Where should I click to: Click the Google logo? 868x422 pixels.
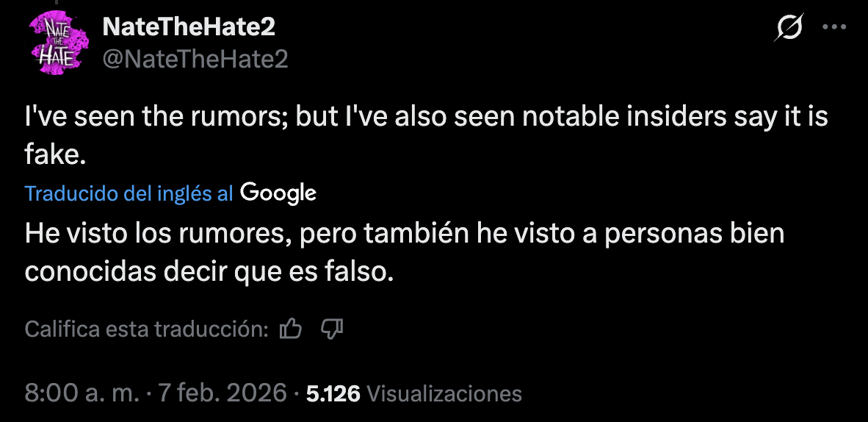pos(278,193)
